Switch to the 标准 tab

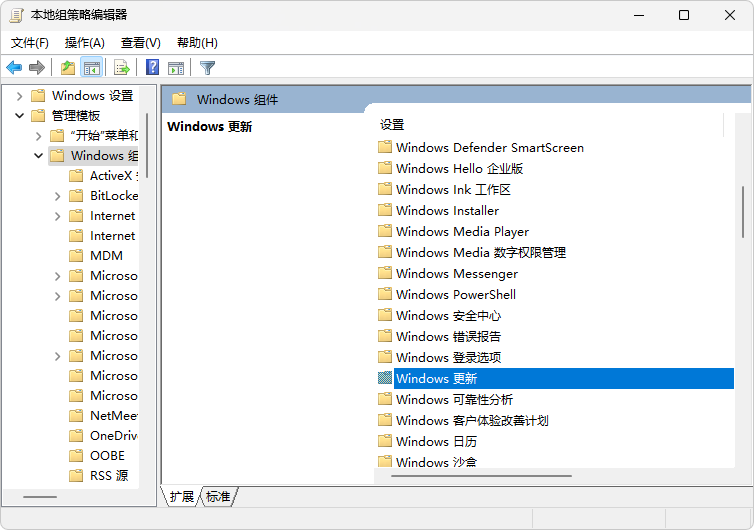(x=218, y=496)
